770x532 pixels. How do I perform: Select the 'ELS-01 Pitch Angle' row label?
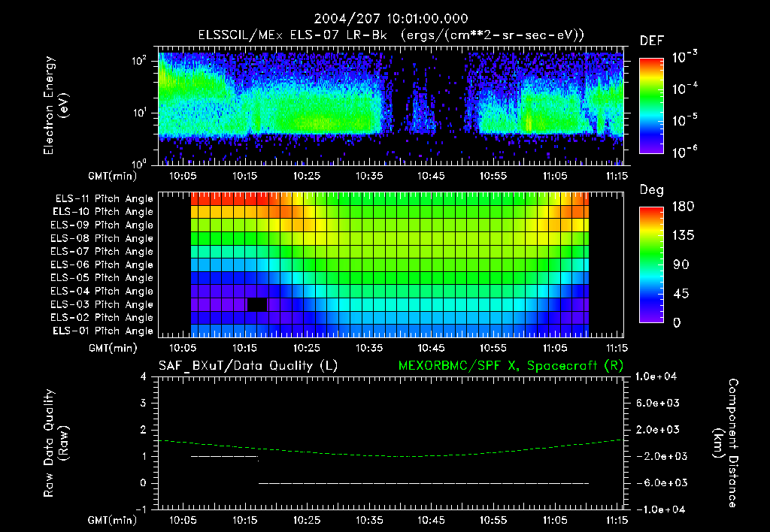point(103,331)
